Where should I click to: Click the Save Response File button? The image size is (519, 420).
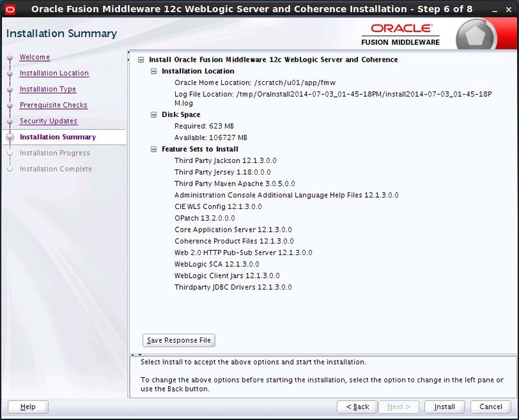pyautogui.click(x=179, y=340)
